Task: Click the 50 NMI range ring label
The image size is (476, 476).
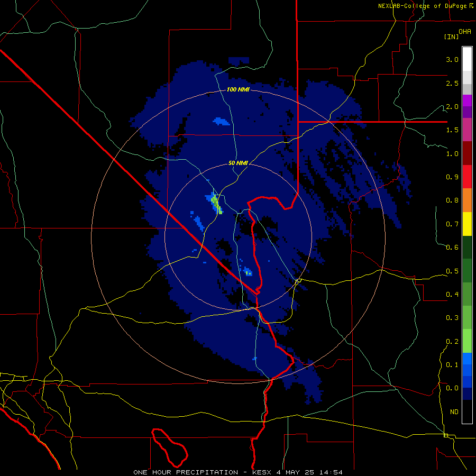Action: 238,163
